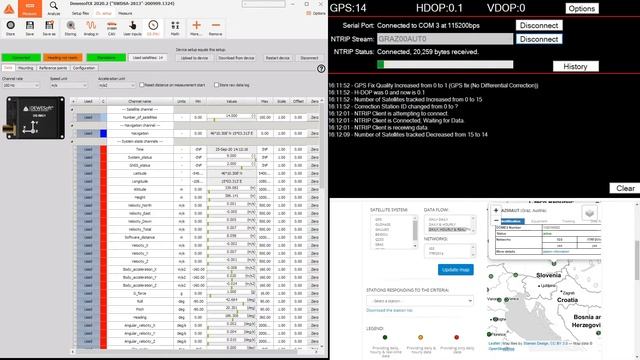Switch to the Setup files tab
Image resolution: width=640 pixels, height=360 pixels.
coord(80,13)
